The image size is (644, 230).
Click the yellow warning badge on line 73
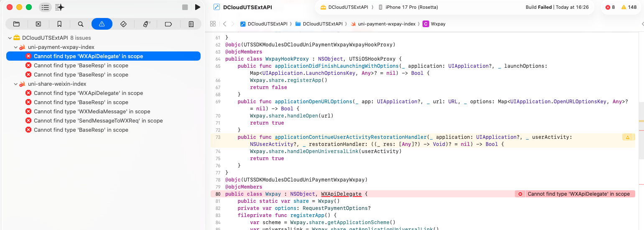tap(627, 137)
